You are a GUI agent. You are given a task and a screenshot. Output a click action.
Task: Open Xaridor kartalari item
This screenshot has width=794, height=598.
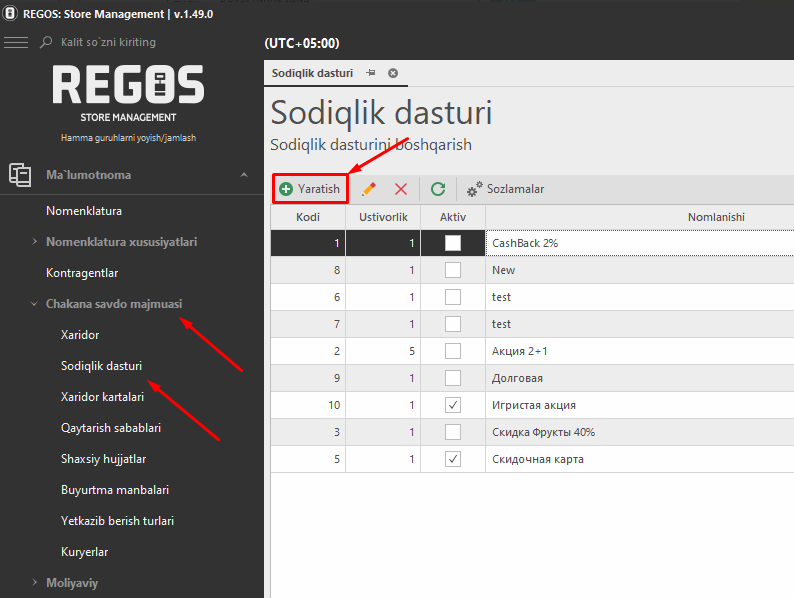102,397
